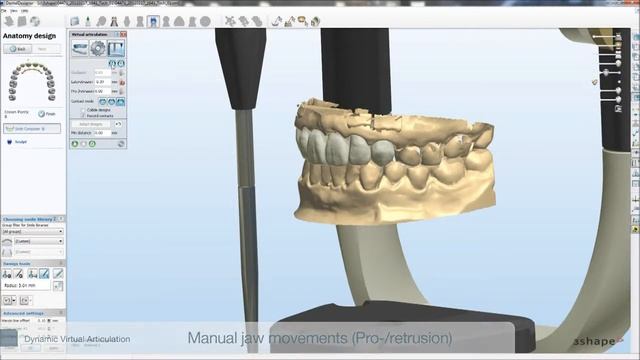Click the reset button beside Adapt designs

118,124
